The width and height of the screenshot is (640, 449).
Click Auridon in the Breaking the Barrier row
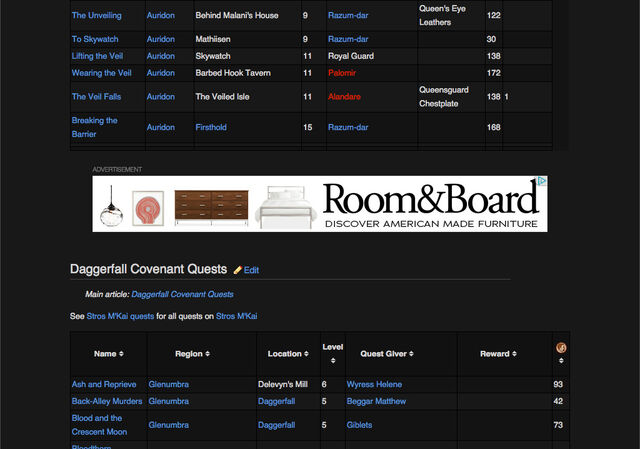(161, 127)
